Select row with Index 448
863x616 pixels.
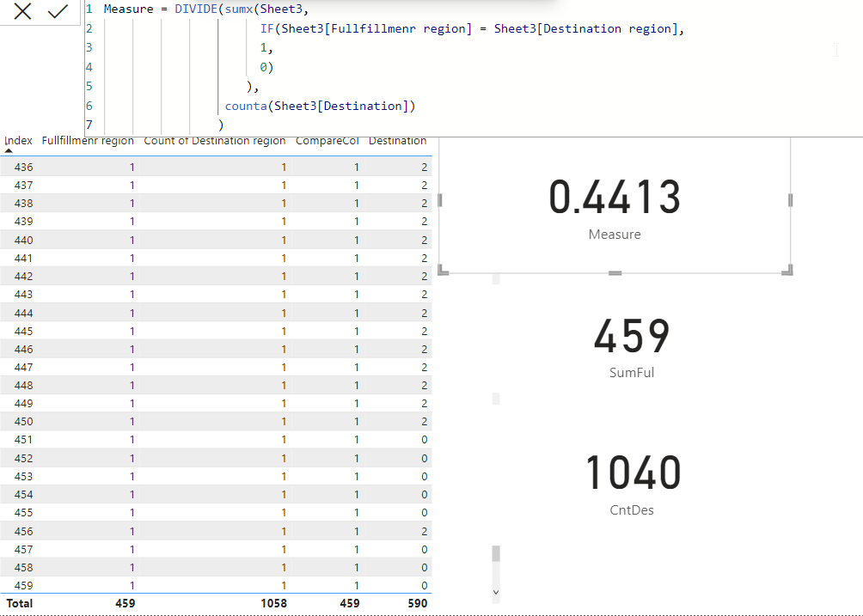[x=216, y=385]
